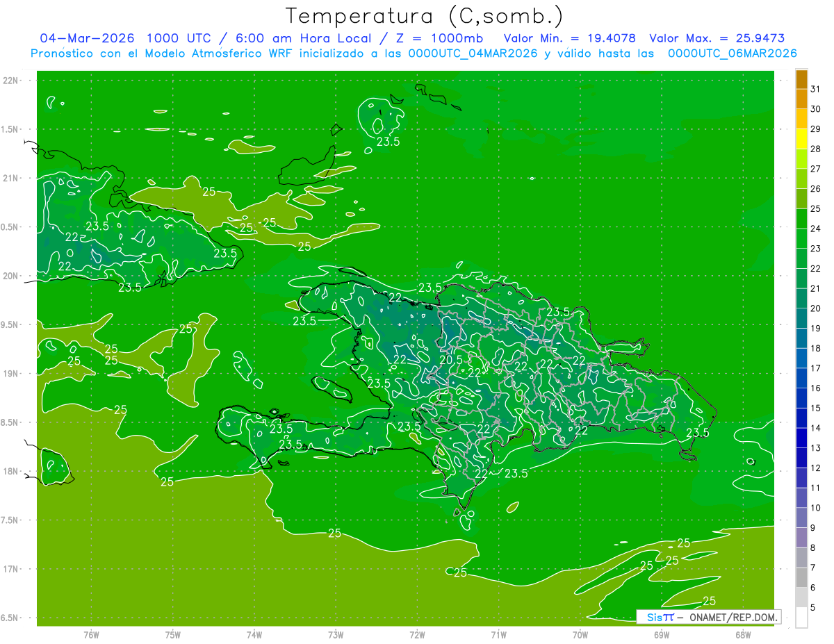Viewport: 834px width, 644px height.
Task: Click the WRF model forecast description line
Action: click(414, 53)
